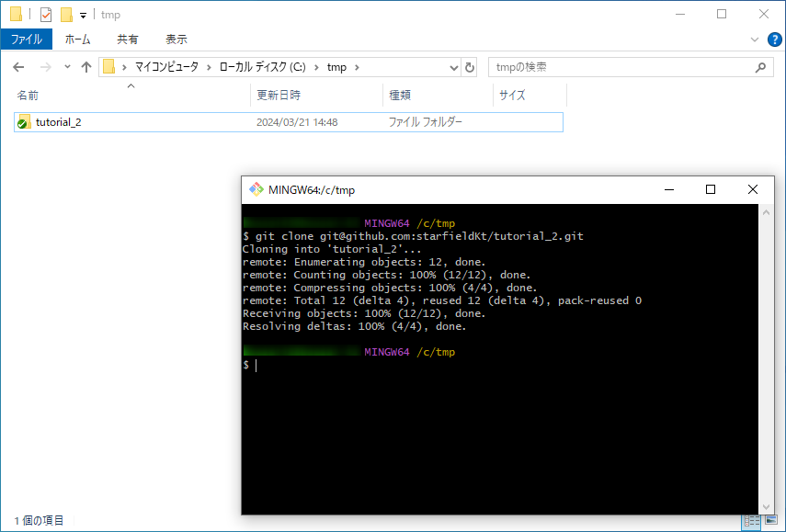The height and width of the screenshot is (532, 786).
Task: Select the 表示 ribbon tab
Action: [176, 40]
